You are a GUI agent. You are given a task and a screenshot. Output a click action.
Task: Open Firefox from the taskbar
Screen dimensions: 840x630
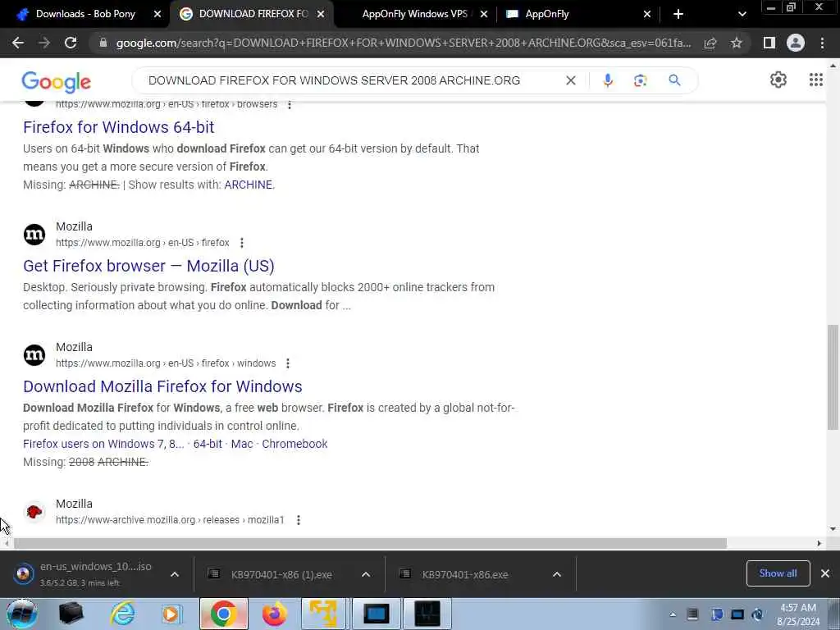coord(274,614)
